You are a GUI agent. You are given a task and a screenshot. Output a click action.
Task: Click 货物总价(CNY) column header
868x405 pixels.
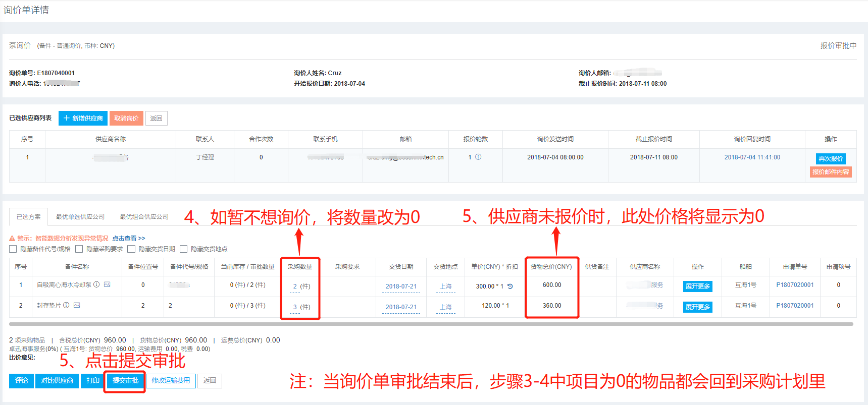point(551,267)
